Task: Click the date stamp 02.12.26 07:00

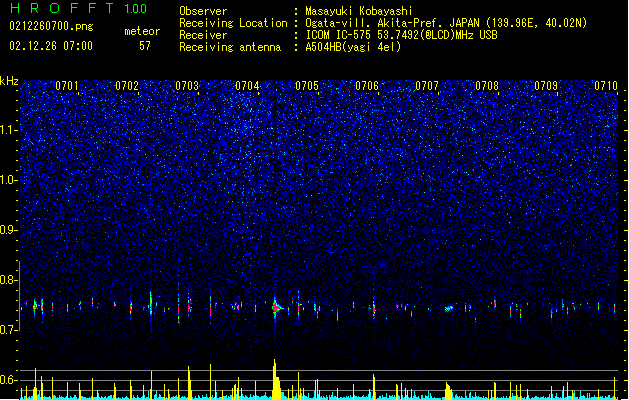Action: coord(51,46)
